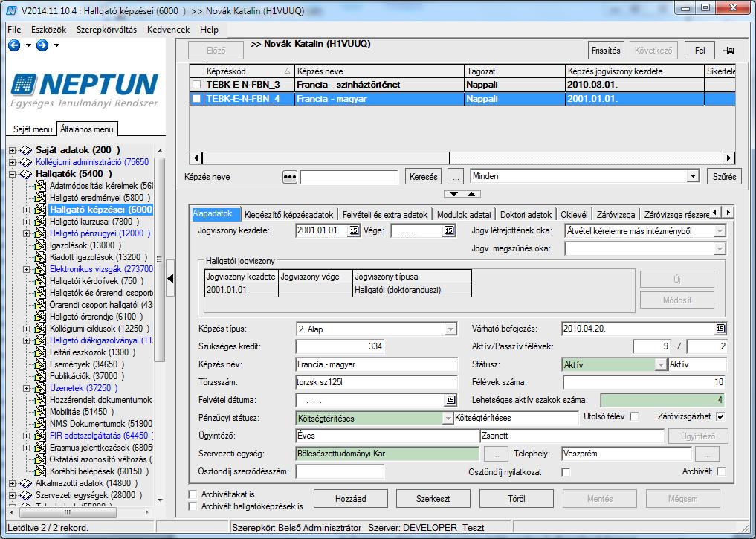Open the File menu
The image size is (756, 539).
[14, 30]
